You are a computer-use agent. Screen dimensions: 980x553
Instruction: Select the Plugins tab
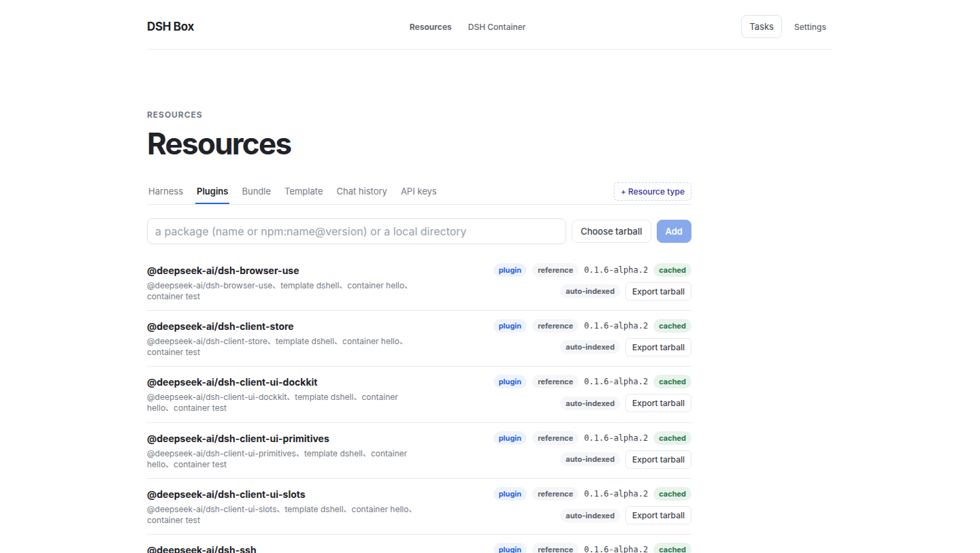212,191
